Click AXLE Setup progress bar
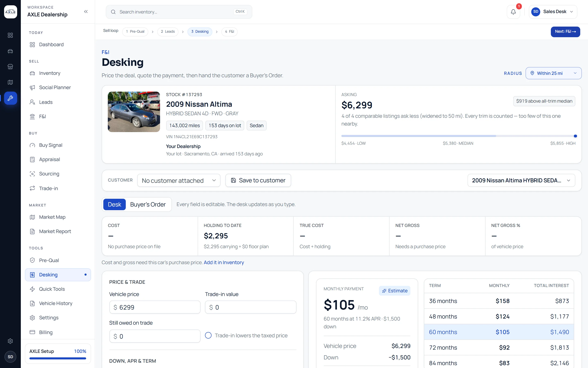588x368 pixels. [58, 358]
